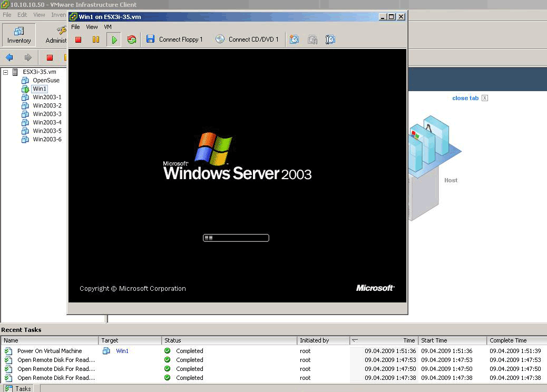
Task: Click the Host diagram graphic
Action: [435, 168]
